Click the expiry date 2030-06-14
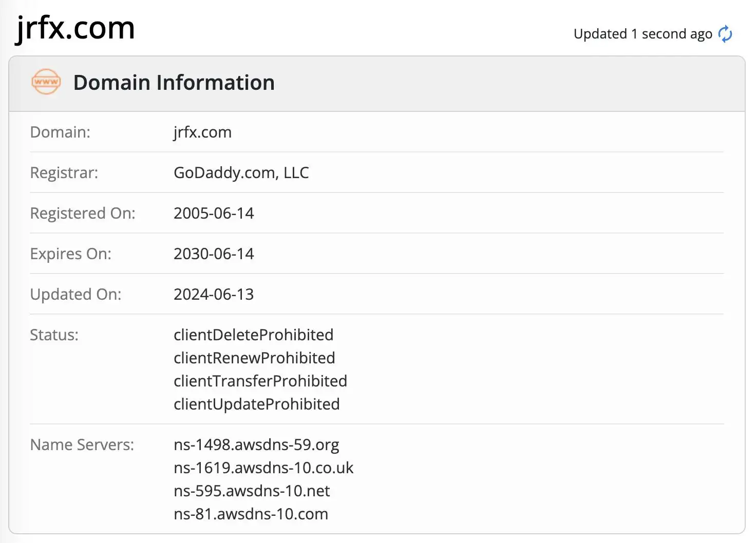The width and height of the screenshot is (756, 543). 214,254
